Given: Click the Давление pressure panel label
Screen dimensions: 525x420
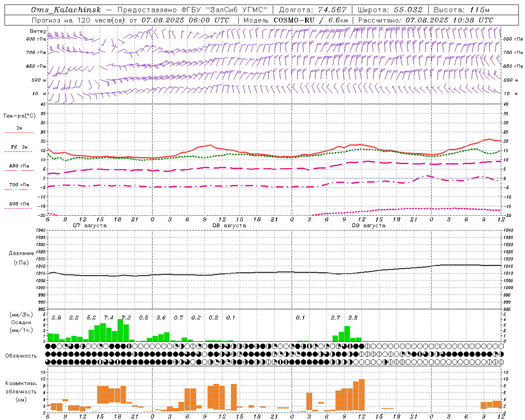Looking at the screenshot, I should point(21,253).
